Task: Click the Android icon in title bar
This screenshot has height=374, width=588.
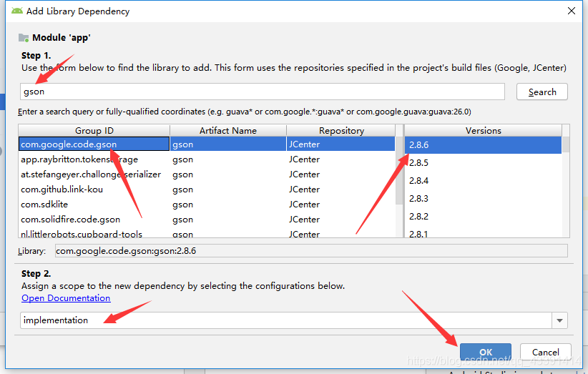Action: 17,11
